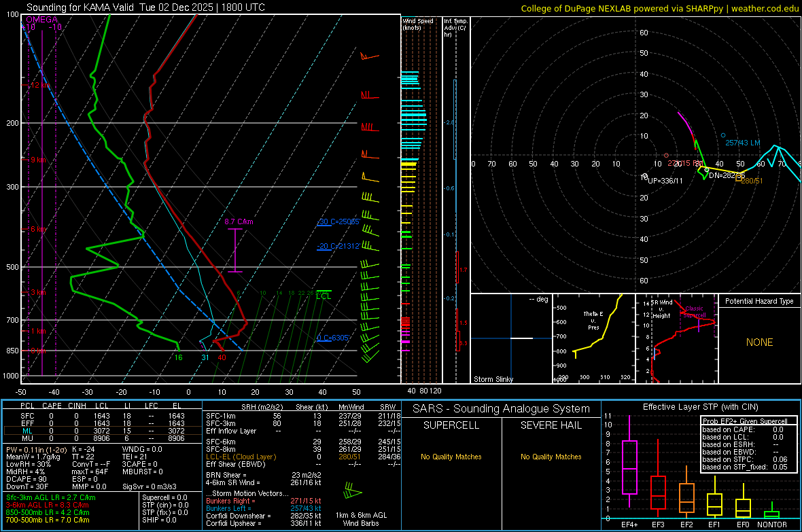Click the Bunkers right red circle on hodograph
The image size is (802, 532).
(666, 155)
